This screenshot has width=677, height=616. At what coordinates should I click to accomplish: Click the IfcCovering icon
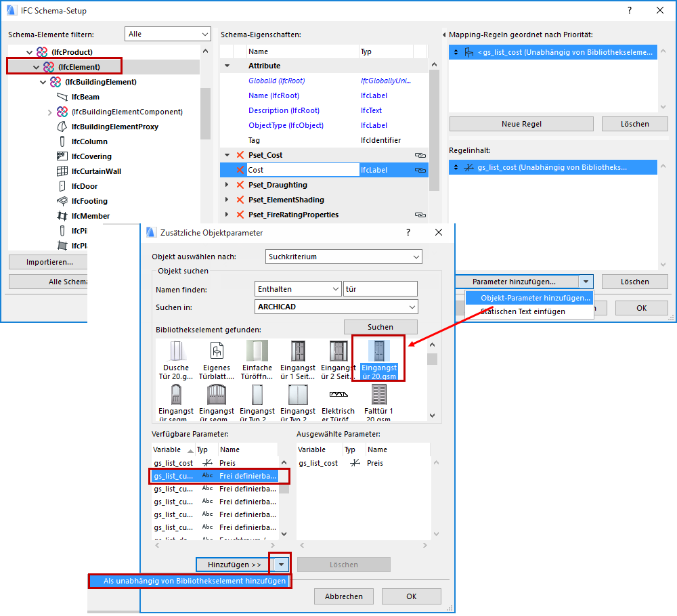(62, 156)
